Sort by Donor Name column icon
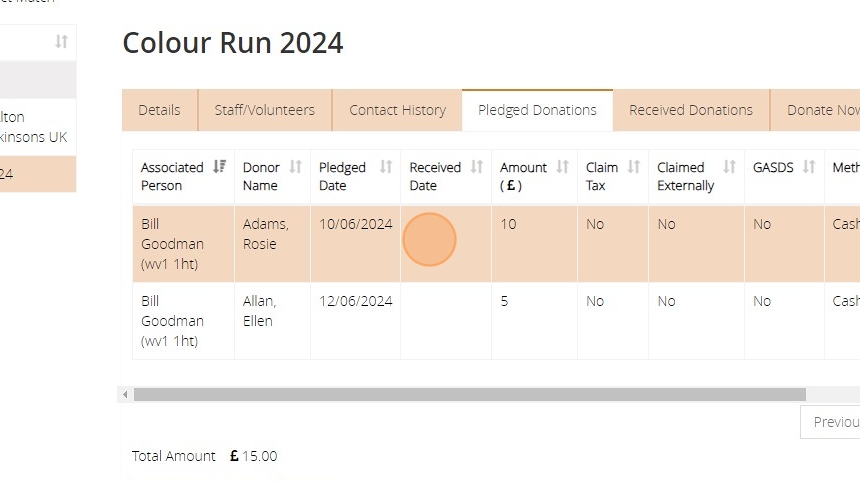Viewport: 860px width, 481px height. click(x=295, y=167)
